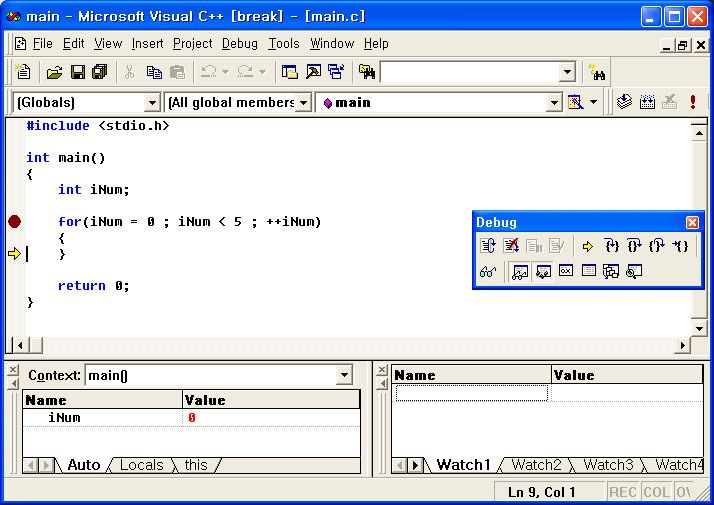Open the Tools menu

pos(284,44)
